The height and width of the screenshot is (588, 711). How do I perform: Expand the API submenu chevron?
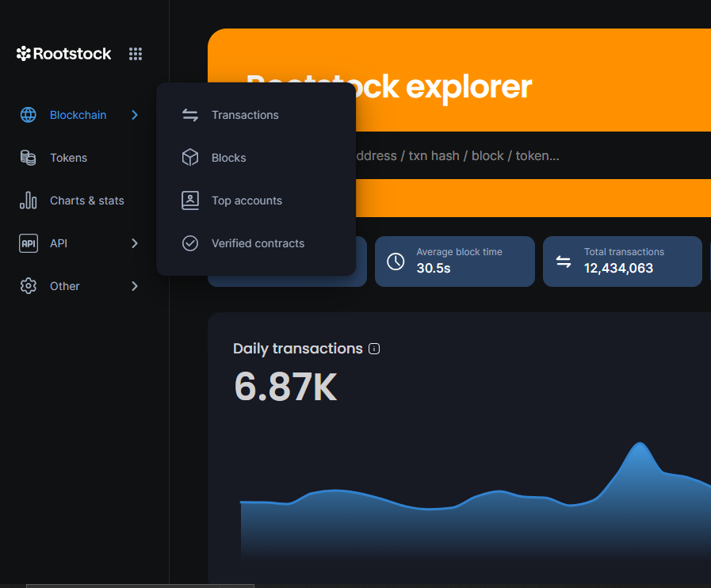[135, 243]
